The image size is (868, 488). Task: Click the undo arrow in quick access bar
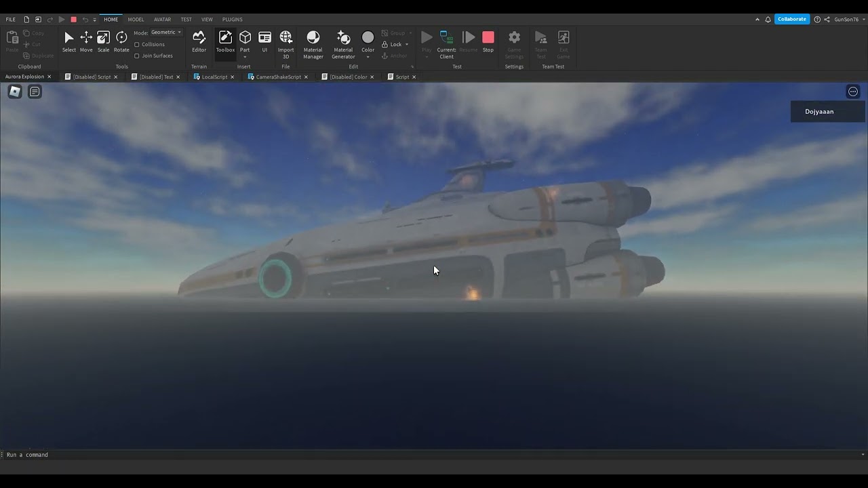[x=85, y=20]
